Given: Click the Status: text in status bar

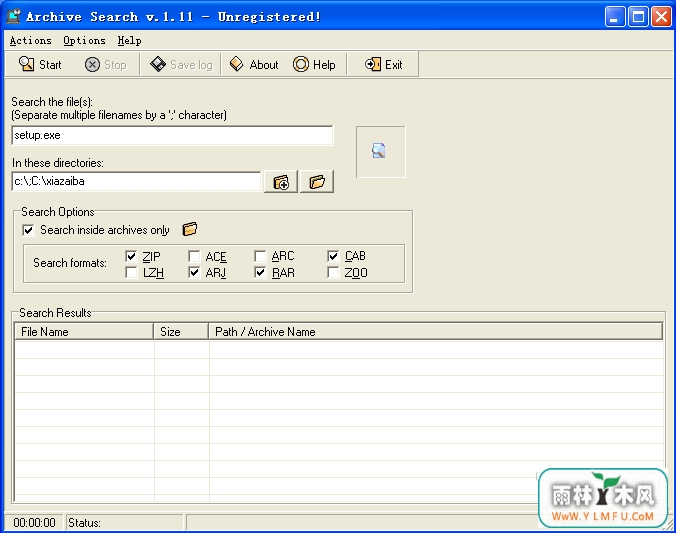Looking at the screenshot, I should (x=84, y=523).
